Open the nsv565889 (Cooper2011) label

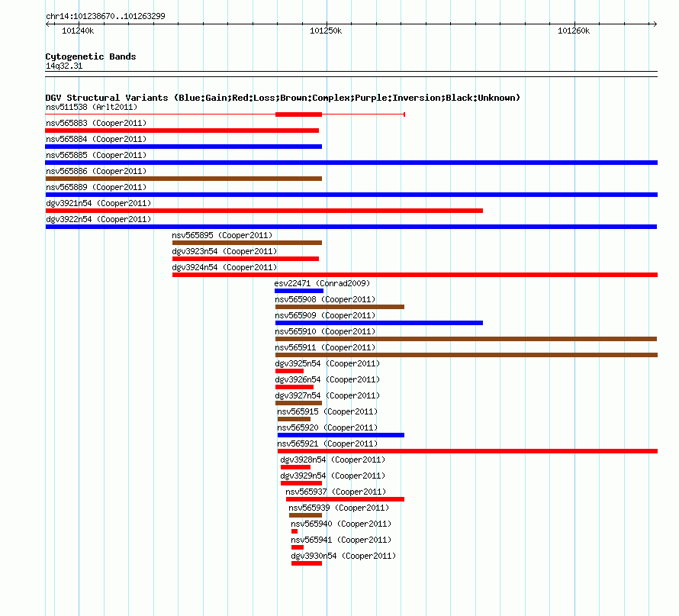96,187
